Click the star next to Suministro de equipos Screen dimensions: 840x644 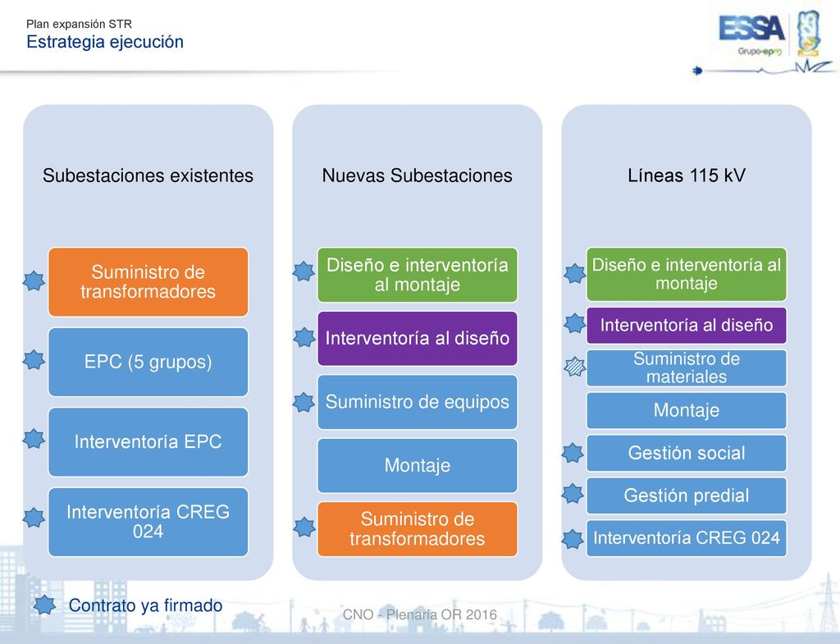point(304,402)
